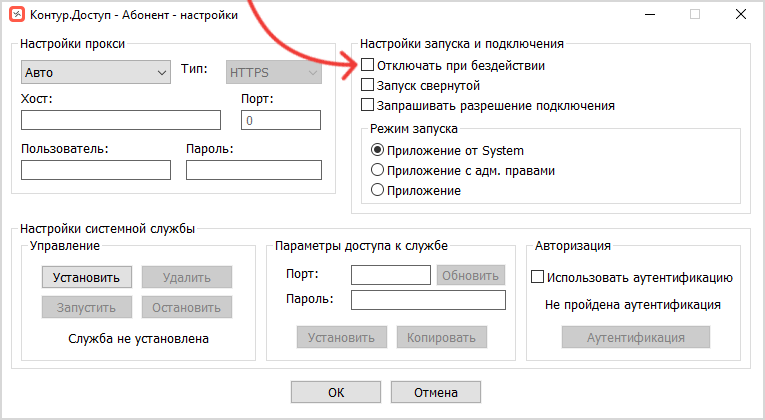The width and height of the screenshot is (765, 420).
Task: Focus the proxy Пароль input field
Action: (x=254, y=170)
